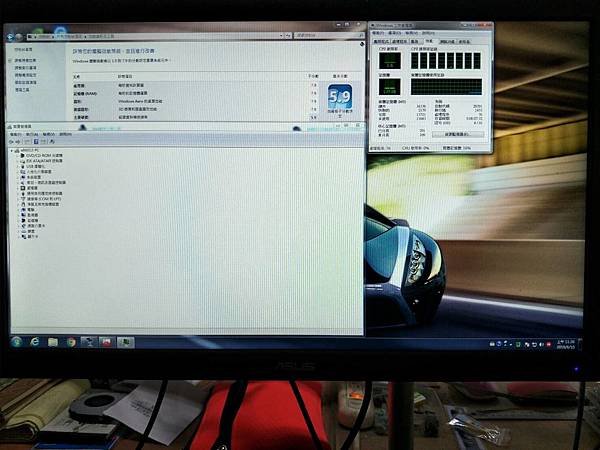The image size is (600, 450).
Task: Click the 監視器 monitors tree item
Action: (30, 215)
